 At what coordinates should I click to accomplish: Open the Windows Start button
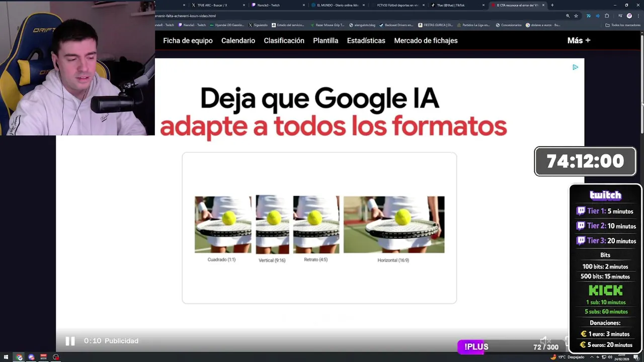click(x=7, y=357)
